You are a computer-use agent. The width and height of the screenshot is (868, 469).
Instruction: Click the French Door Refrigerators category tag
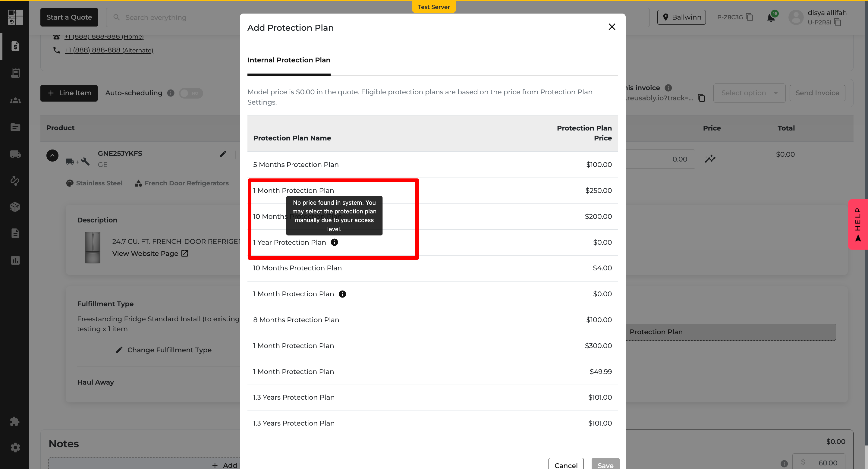pyautogui.click(x=182, y=183)
